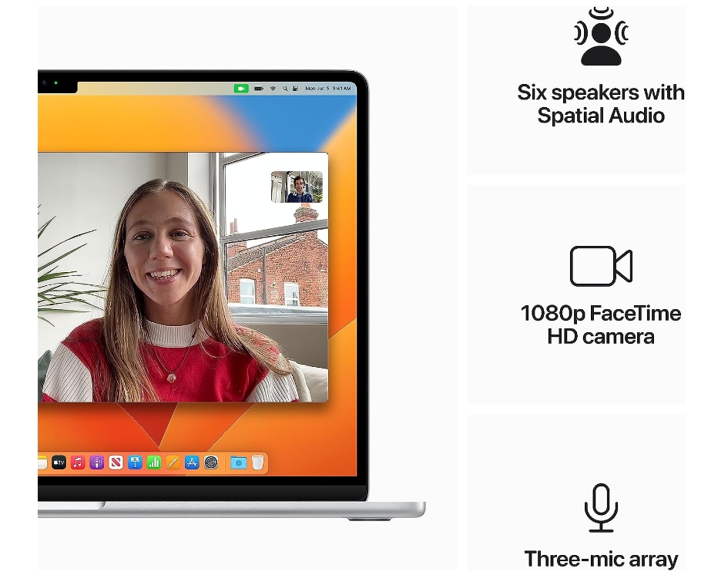The width and height of the screenshot is (728, 582).
Task: Open Control Center from menu bar
Action: [x=295, y=89]
